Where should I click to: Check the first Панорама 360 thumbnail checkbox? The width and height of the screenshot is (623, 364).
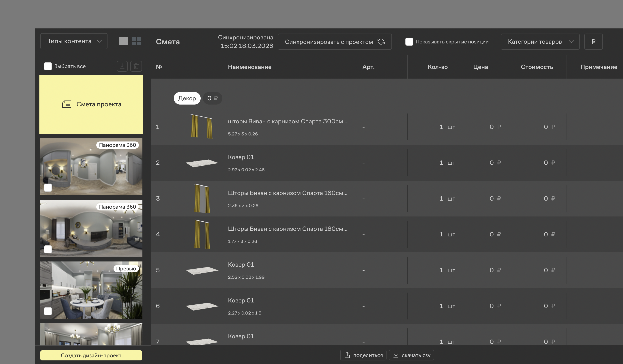coord(48,188)
